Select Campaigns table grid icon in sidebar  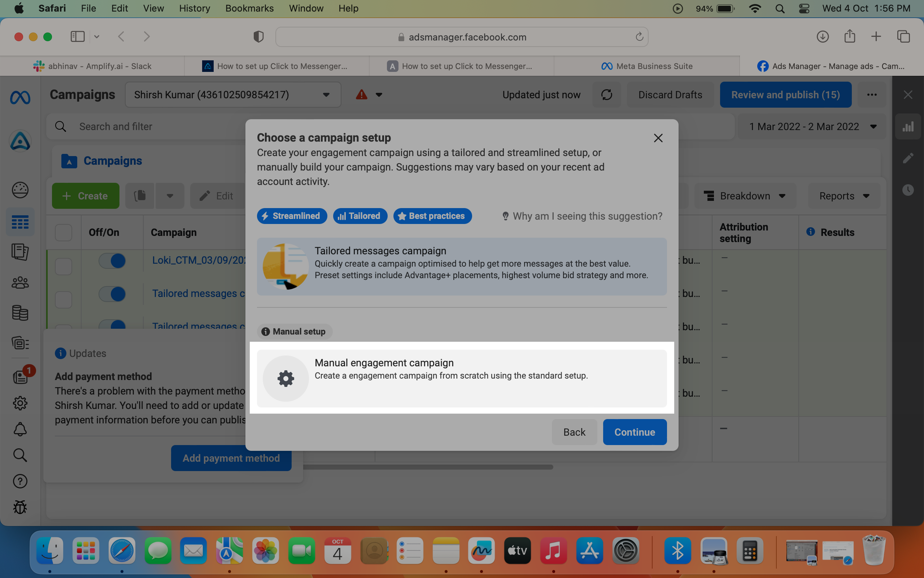click(20, 222)
